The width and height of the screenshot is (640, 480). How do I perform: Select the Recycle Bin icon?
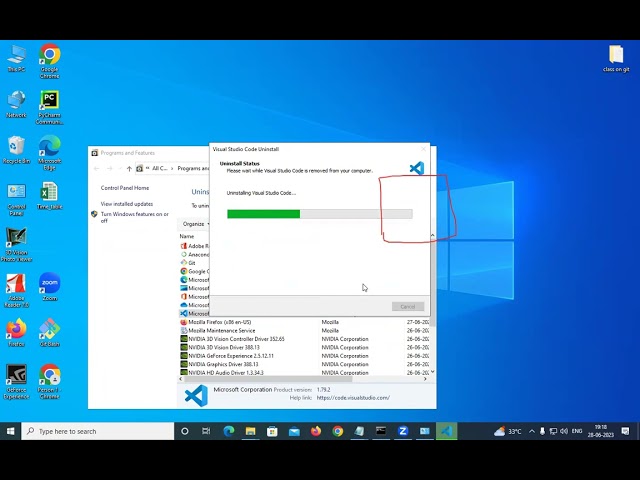click(x=16, y=150)
